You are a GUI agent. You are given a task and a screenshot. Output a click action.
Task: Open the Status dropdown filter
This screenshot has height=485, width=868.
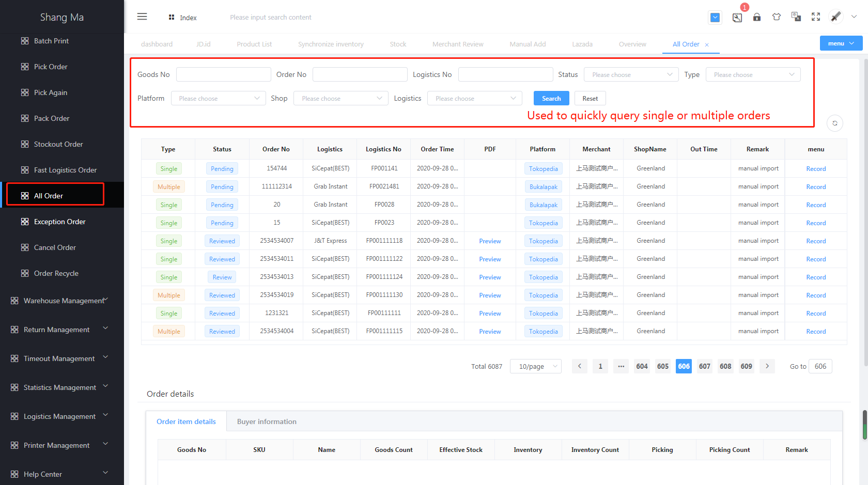tap(631, 74)
